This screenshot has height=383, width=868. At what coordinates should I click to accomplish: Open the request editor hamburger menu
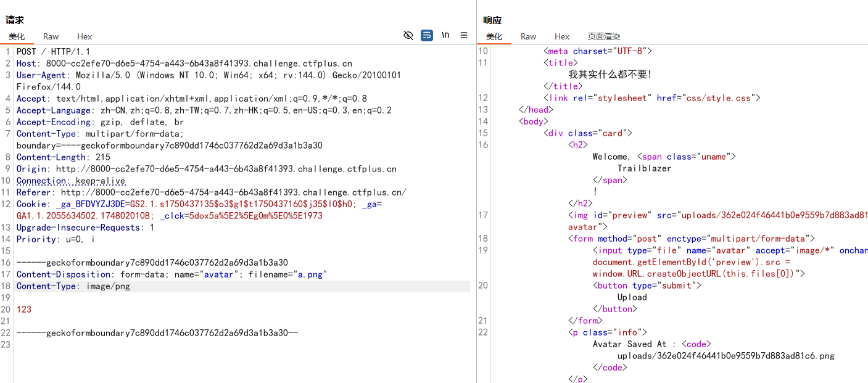click(464, 36)
